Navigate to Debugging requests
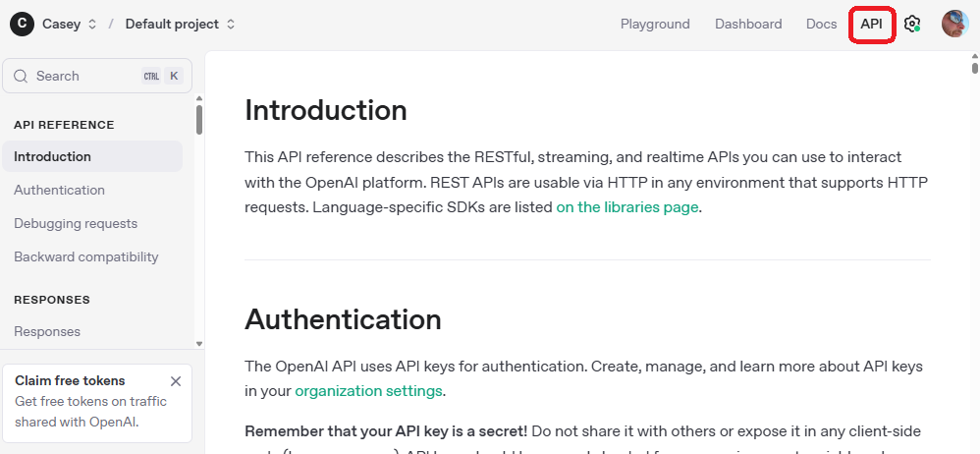Image resolution: width=980 pixels, height=454 pixels. click(x=76, y=223)
